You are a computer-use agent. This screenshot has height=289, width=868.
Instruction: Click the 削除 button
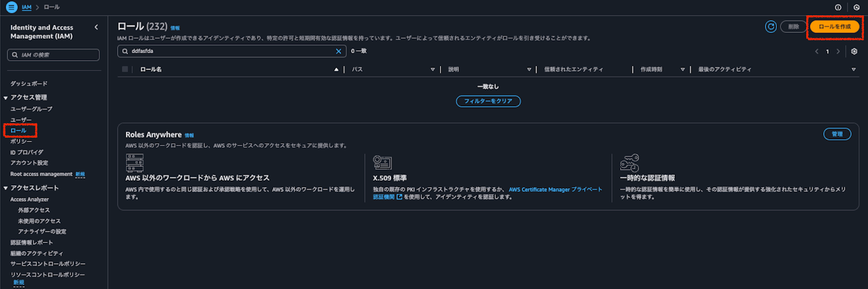click(x=794, y=27)
